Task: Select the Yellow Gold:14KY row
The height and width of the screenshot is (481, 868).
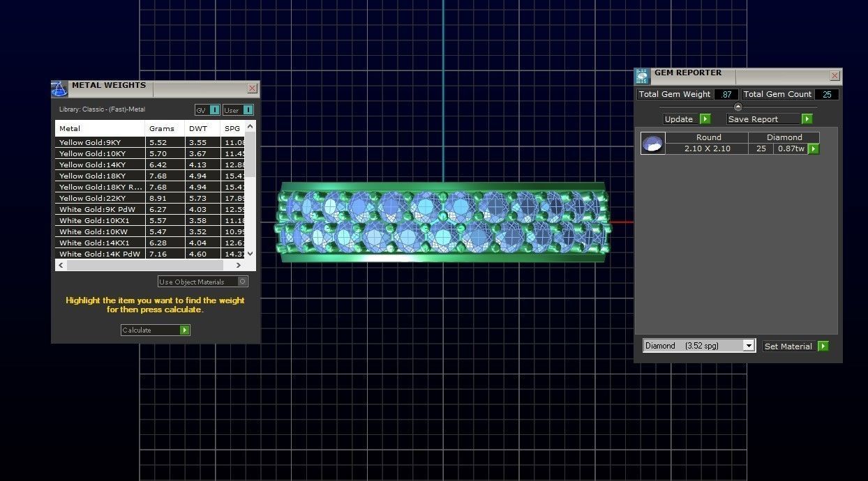Action: point(150,165)
